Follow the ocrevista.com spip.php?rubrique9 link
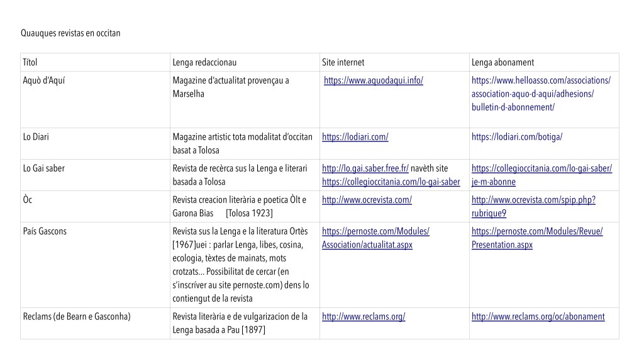Viewport: 644px width, 357px height. [x=533, y=206]
